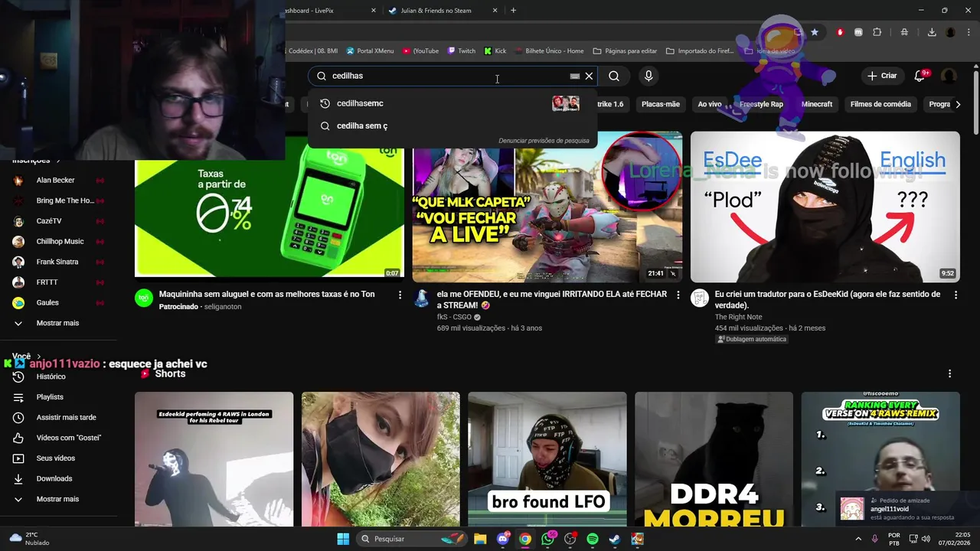This screenshot has height=551, width=980.
Task: Open YouTube notifications bell
Action: 920,76
